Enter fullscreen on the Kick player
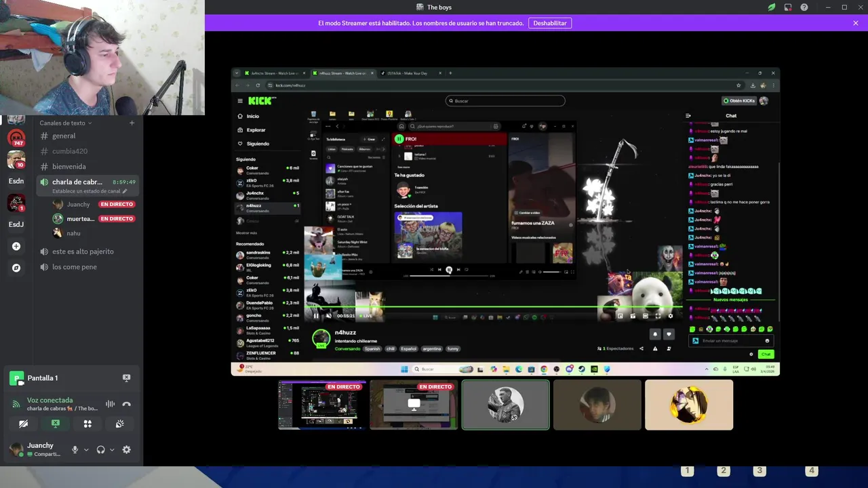868x488 pixels. point(658,316)
